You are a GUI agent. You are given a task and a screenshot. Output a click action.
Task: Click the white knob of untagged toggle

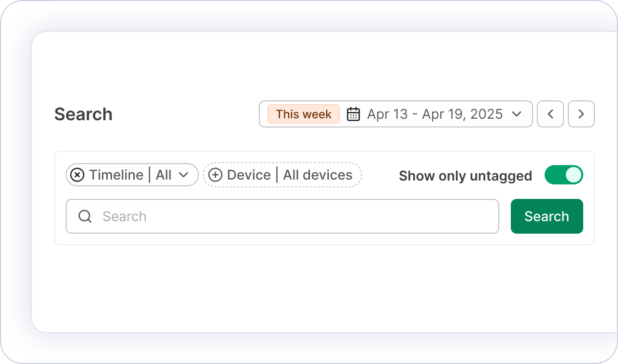(x=573, y=175)
